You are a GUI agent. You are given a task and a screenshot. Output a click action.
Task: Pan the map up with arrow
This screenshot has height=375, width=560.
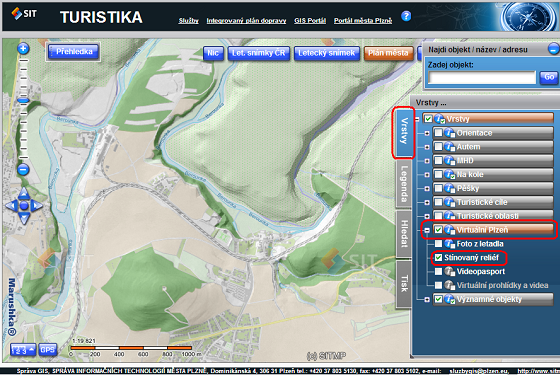click(24, 193)
